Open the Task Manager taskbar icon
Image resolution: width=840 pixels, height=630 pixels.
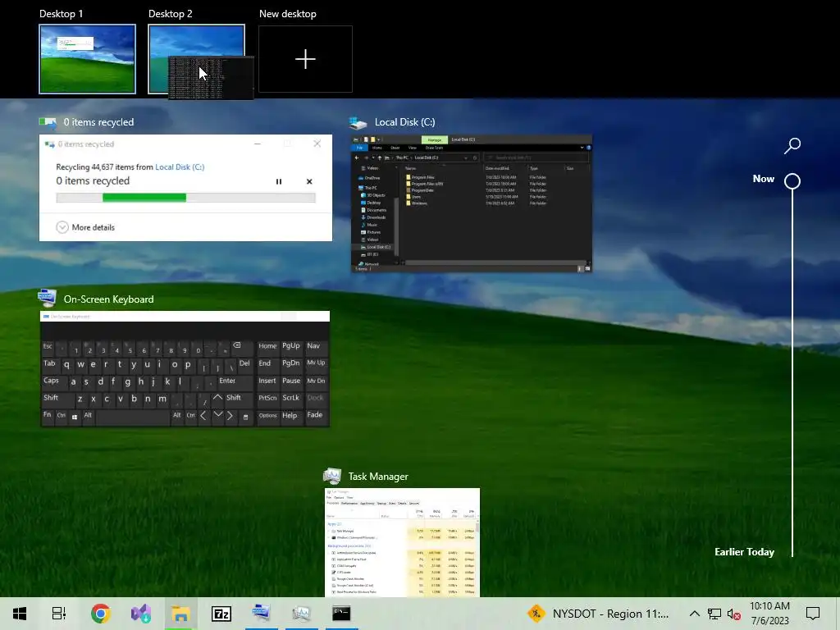click(302, 613)
